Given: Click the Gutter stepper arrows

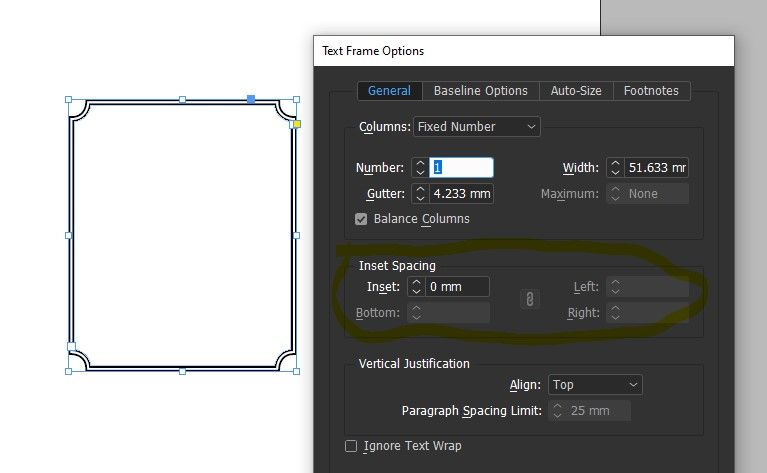Looking at the screenshot, I should [x=420, y=194].
